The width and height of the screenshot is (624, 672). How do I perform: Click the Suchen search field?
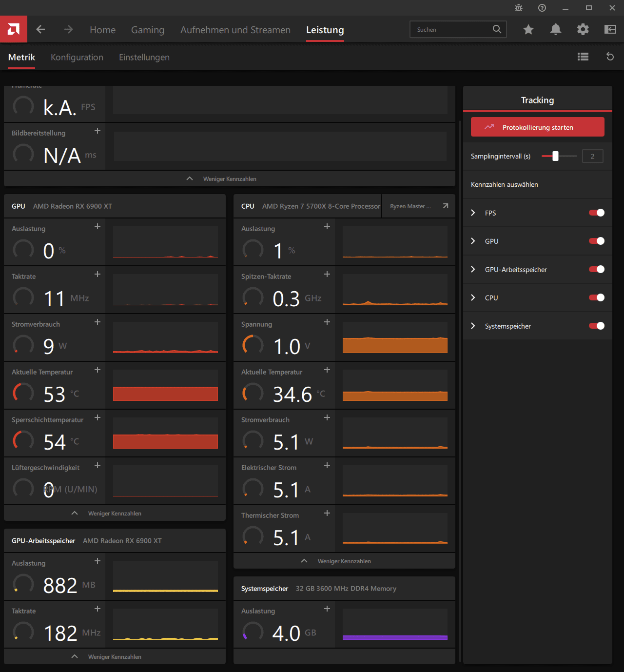pos(458,29)
